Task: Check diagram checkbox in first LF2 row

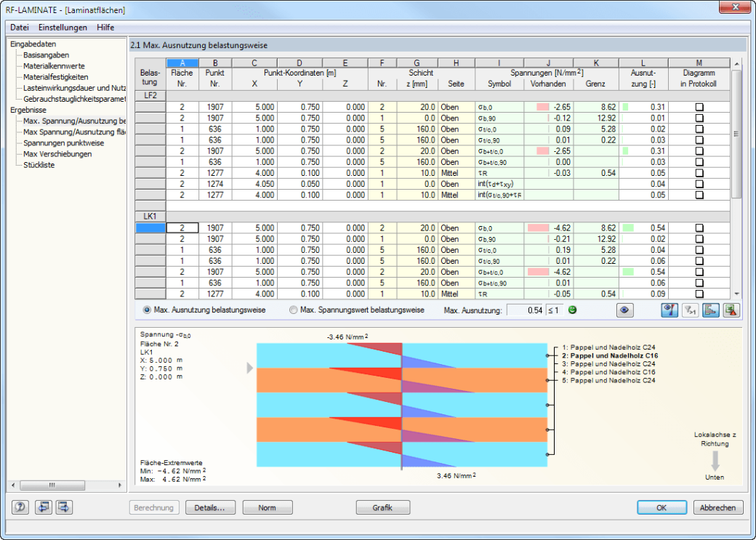Action: coord(699,107)
